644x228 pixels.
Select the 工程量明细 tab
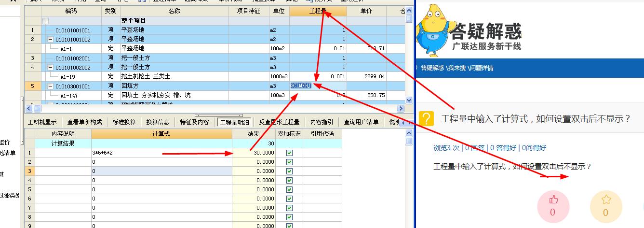(235, 122)
